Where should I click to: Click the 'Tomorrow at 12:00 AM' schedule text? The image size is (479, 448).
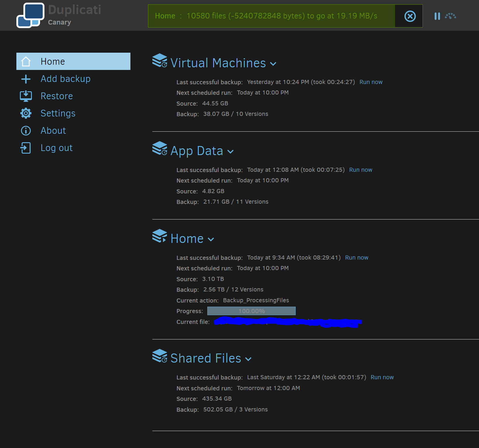tap(268, 388)
